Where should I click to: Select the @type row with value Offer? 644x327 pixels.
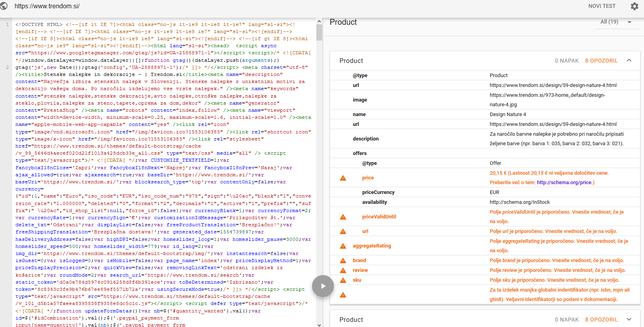coord(485,163)
